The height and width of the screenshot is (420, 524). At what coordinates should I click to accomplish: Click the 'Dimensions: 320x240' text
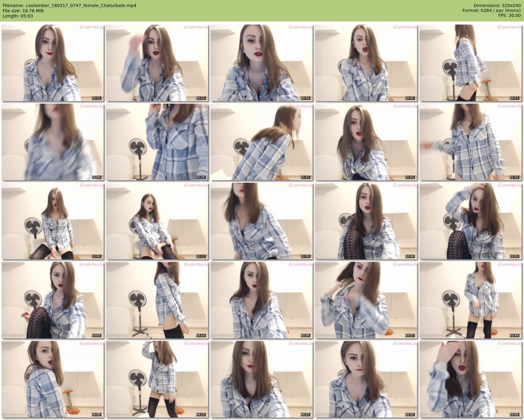(x=497, y=6)
